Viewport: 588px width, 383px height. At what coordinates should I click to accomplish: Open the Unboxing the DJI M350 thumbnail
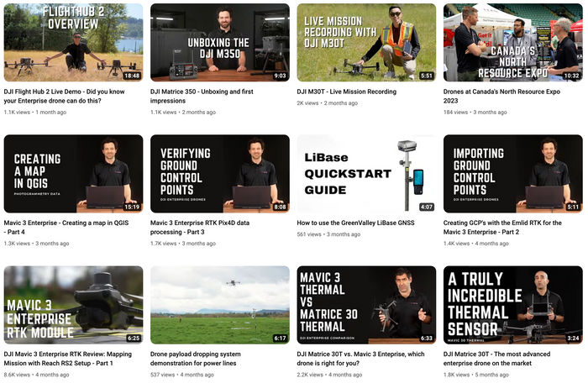coord(220,42)
